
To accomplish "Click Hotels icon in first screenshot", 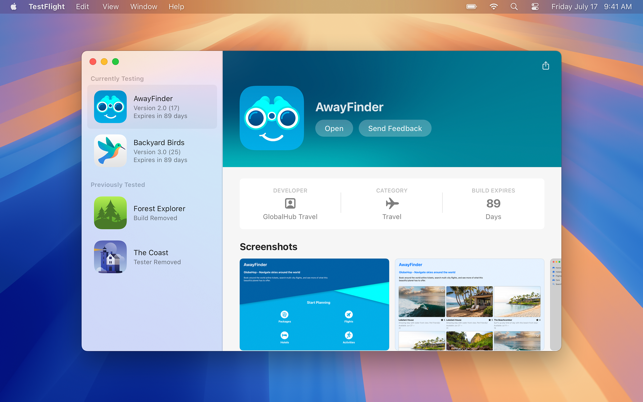I will [x=284, y=336].
